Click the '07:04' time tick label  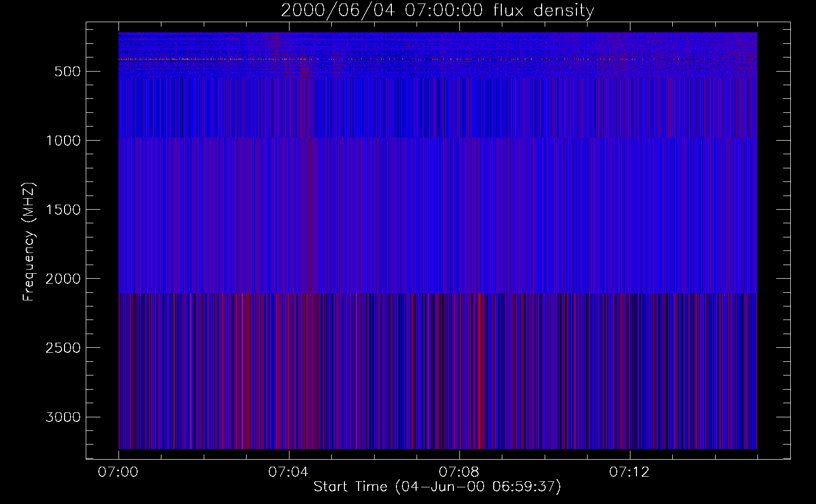tap(288, 472)
